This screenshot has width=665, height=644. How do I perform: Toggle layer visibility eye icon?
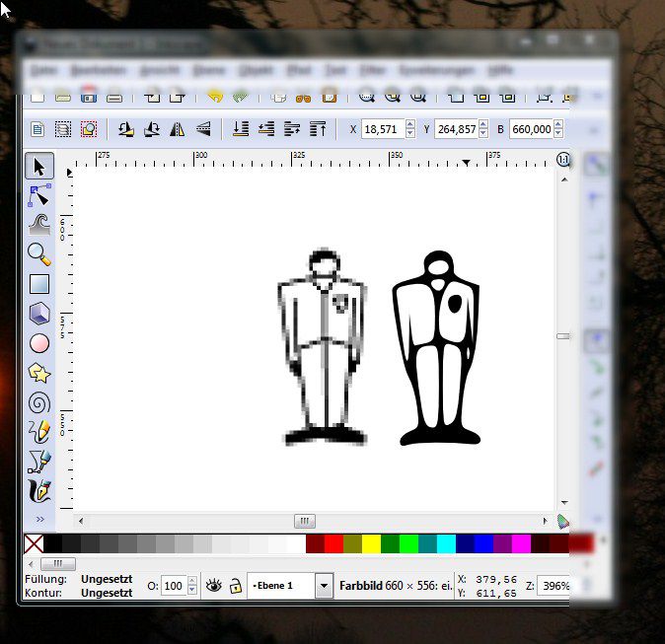(x=213, y=586)
